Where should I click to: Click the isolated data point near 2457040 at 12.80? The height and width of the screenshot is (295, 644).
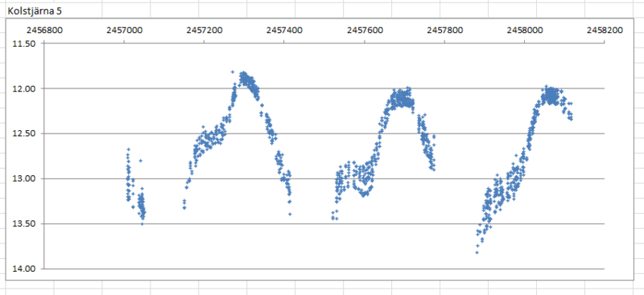click(x=140, y=161)
